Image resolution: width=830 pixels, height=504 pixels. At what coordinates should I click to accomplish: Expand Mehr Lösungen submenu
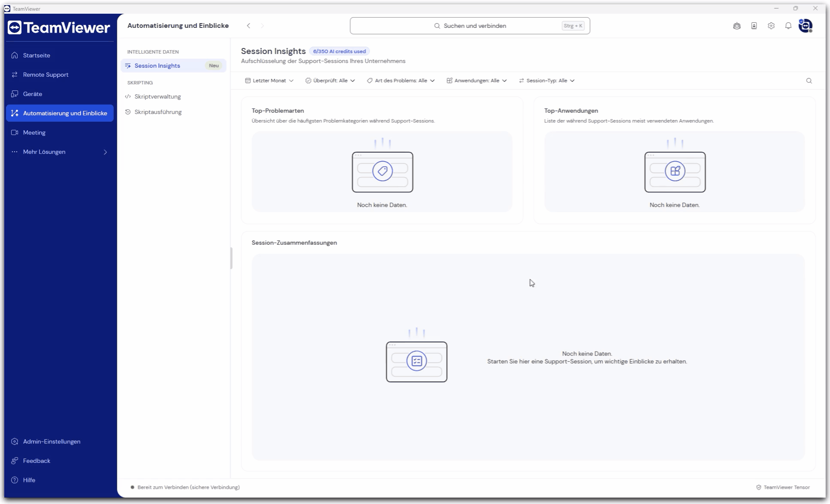click(60, 152)
